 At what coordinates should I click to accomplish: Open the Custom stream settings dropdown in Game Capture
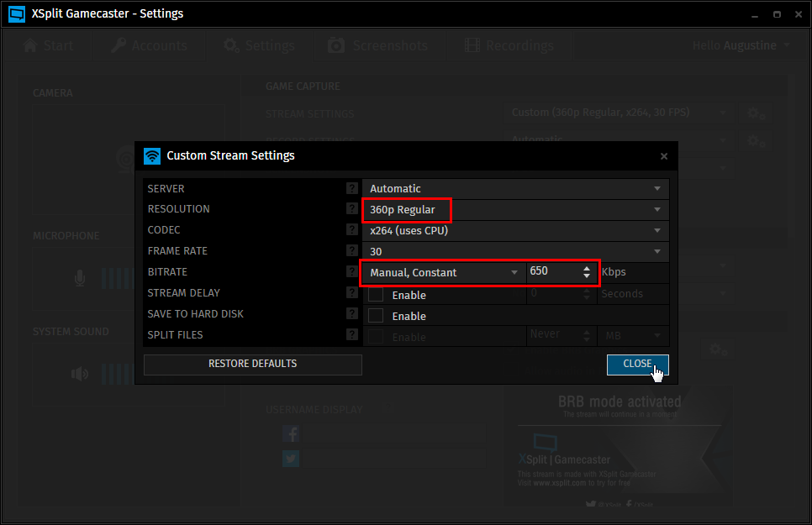(x=620, y=113)
